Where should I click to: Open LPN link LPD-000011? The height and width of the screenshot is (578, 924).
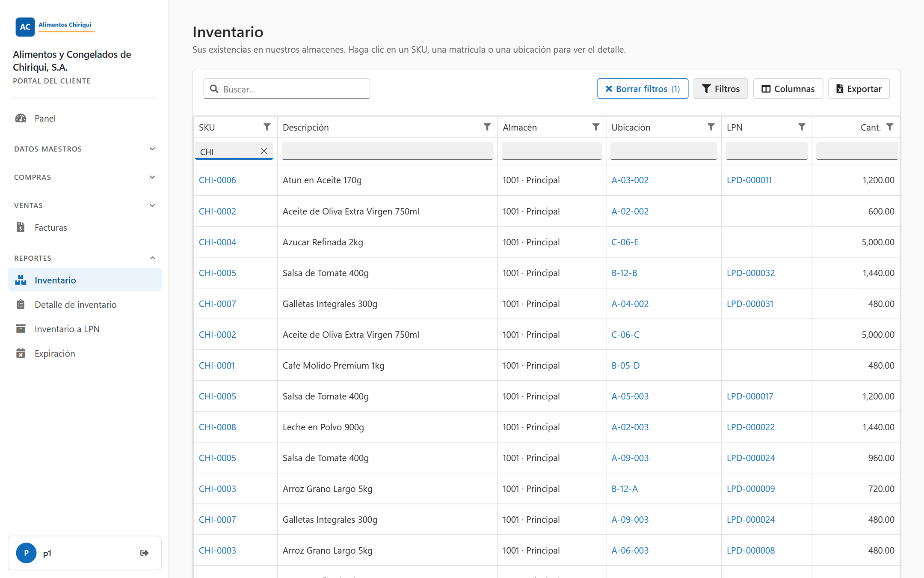tap(749, 180)
